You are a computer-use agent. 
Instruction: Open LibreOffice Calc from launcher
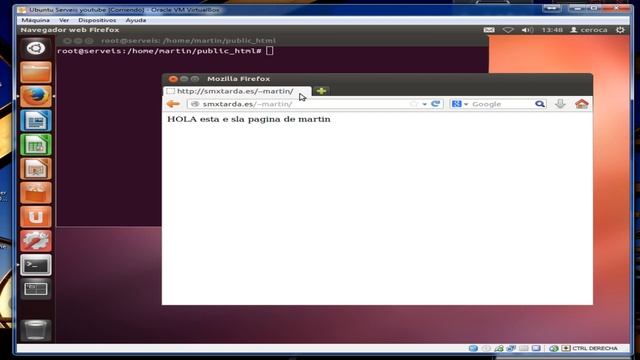(x=36, y=144)
